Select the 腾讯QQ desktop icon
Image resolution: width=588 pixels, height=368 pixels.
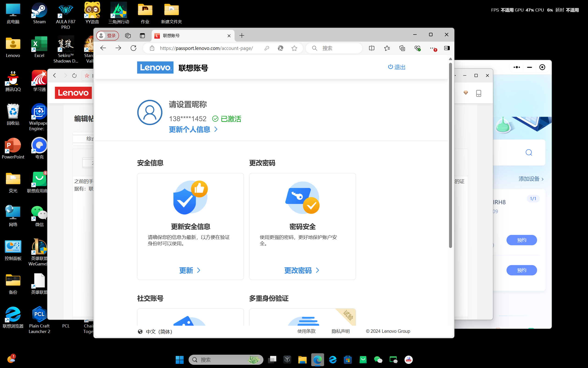(x=13, y=81)
